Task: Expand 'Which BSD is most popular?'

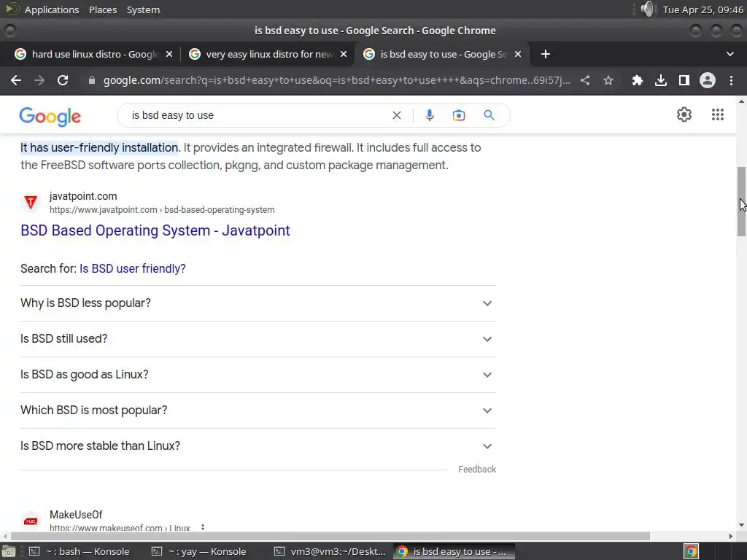Action: coord(258,411)
